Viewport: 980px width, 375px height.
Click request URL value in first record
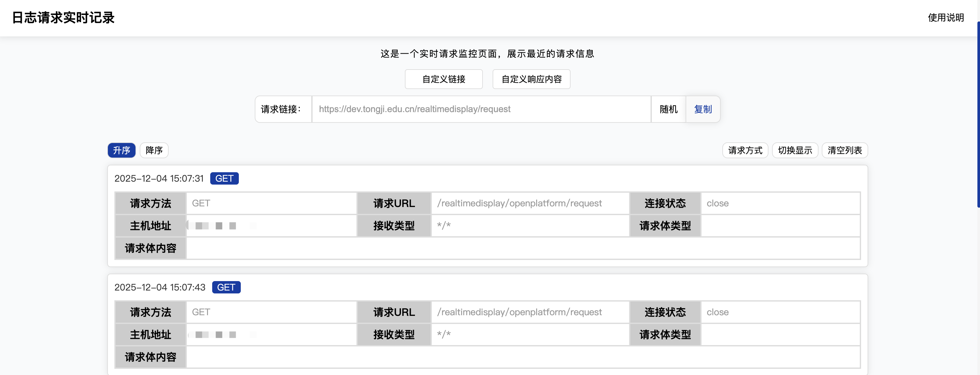pyautogui.click(x=519, y=203)
